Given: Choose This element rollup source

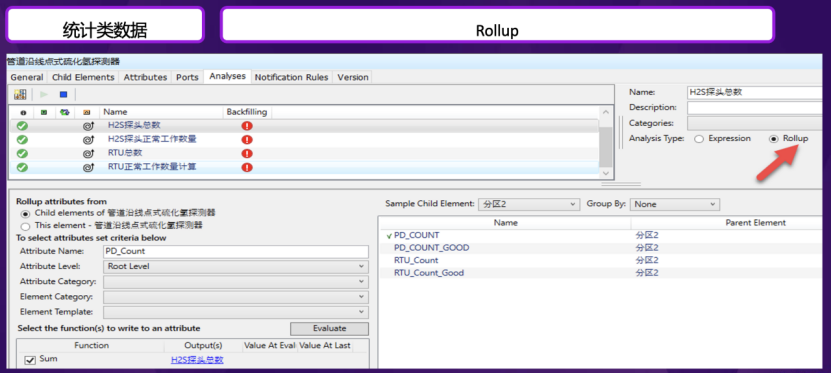Looking at the screenshot, I should [x=25, y=226].
